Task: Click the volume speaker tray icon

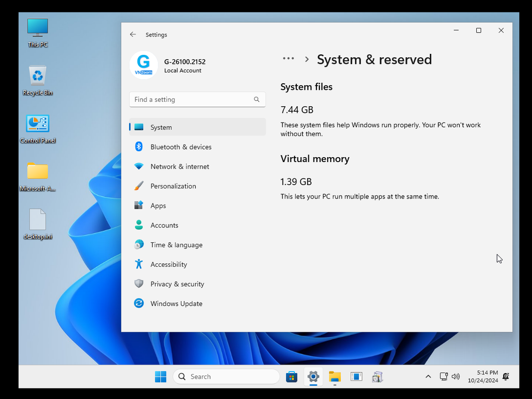Action: click(456, 376)
